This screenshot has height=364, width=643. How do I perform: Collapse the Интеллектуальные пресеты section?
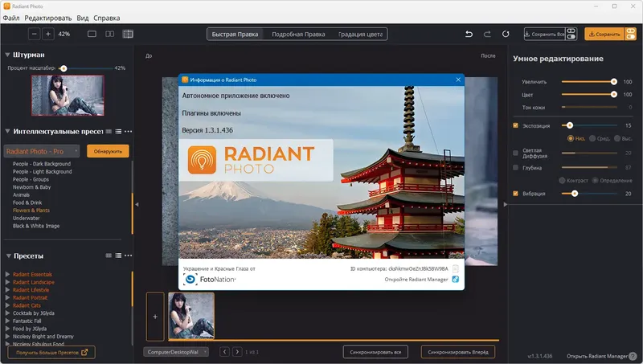tap(7, 131)
